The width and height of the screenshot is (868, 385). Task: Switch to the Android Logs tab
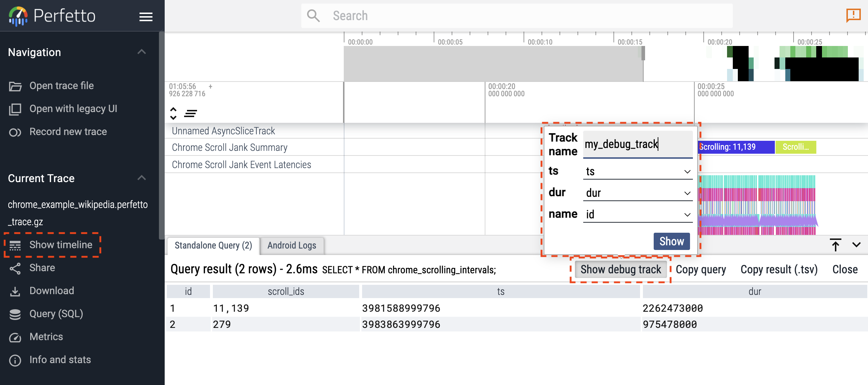pyautogui.click(x=292, y=246)
